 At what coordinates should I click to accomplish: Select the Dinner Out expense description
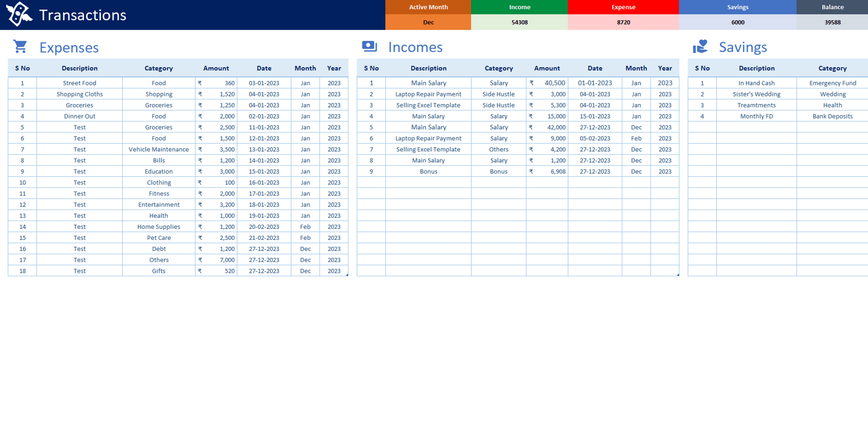[80, 116]
